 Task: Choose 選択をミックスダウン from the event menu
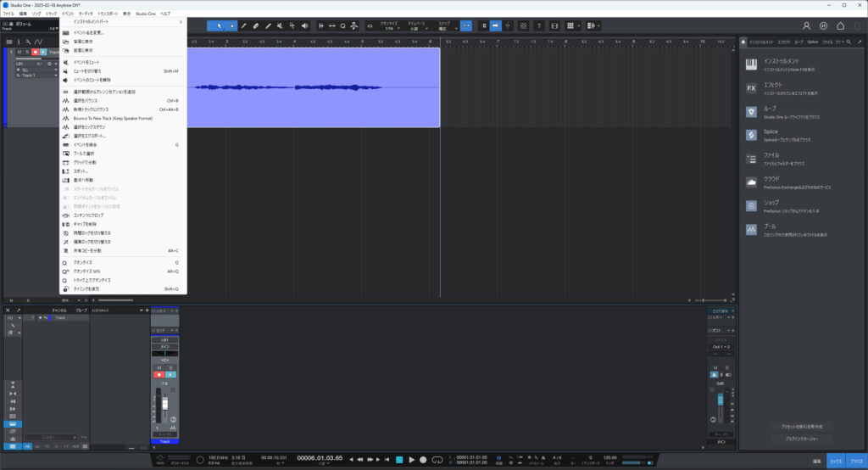(x=93, y=127)
